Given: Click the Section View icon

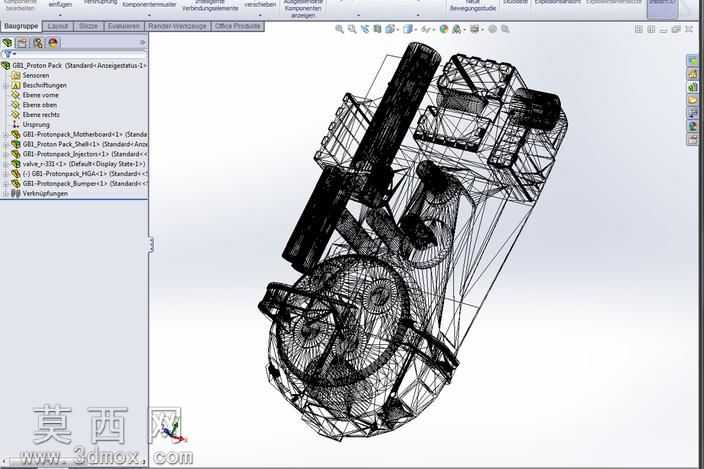Looking at the screenshot, I should click(x=378, y=29).
